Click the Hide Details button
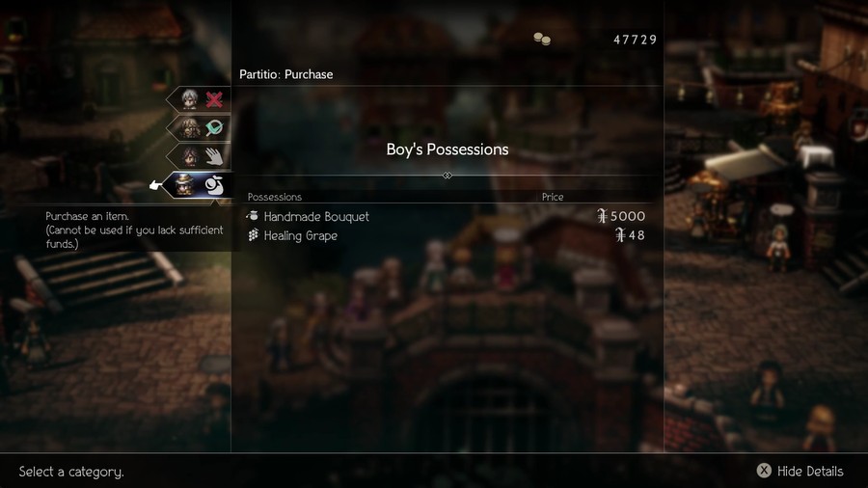The height and width of the screenshot is (488, 868). [800, 471]
